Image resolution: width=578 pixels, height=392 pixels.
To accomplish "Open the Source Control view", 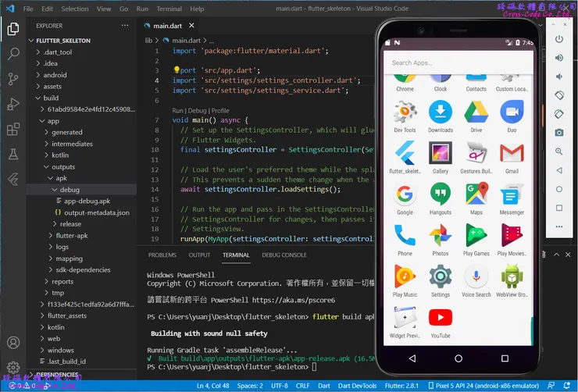I will click(x=13, y=79).
